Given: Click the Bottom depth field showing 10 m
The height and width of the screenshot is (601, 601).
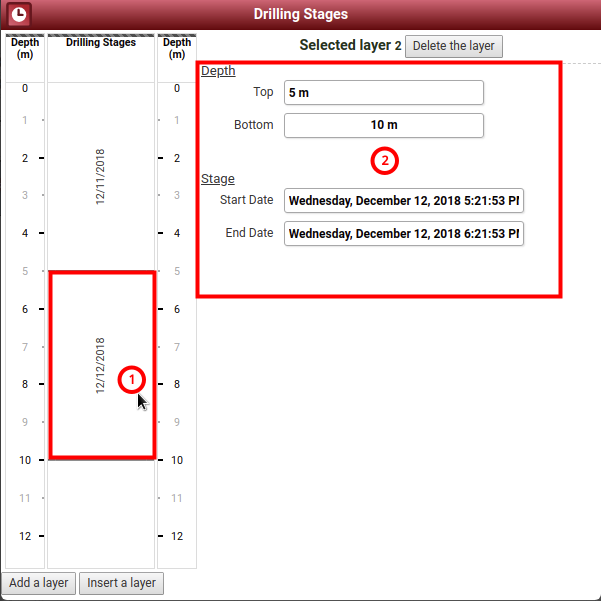Looking at the screenshot, I should click(383, 125).
